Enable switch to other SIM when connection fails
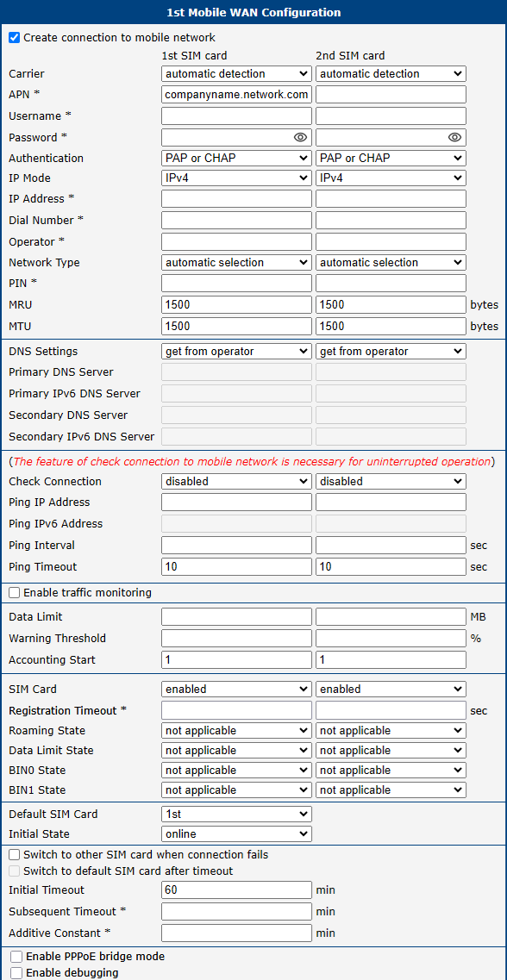This screenshot has height=980, width=507. tap(15, 854)
